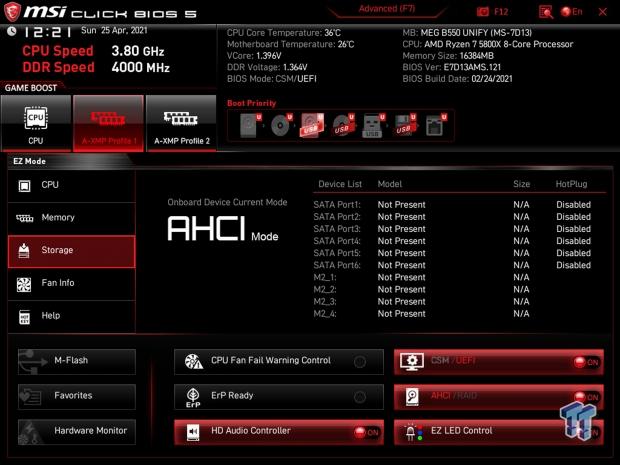Image resolution: width=620 pixels, height=465 pixels.
Task: Click the time 12:21 display
Action: point(48,32)
